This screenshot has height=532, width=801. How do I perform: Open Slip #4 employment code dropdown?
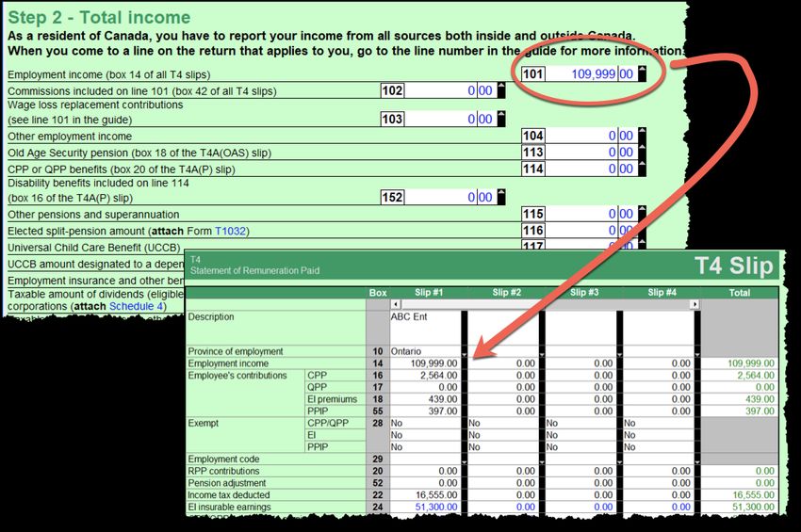point(697,461)
